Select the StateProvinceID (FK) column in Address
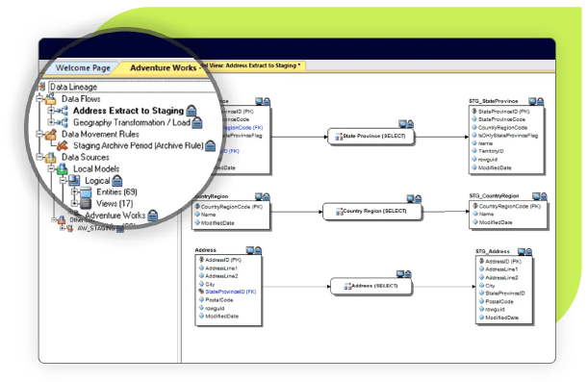The image size is (588, 382). pos(231,292)
